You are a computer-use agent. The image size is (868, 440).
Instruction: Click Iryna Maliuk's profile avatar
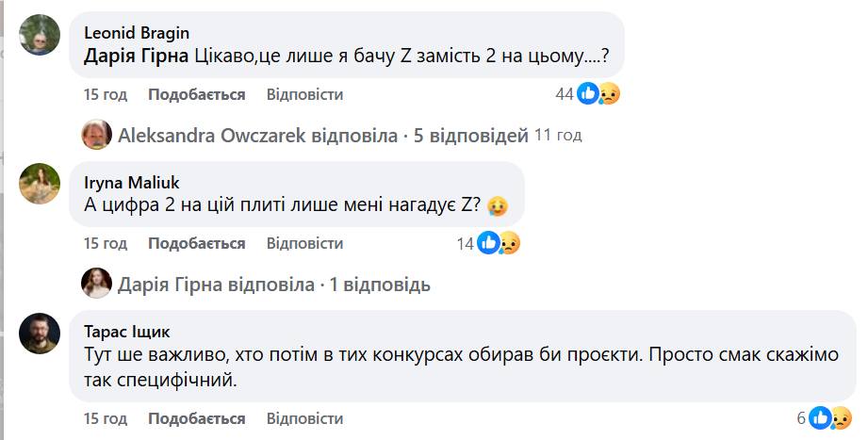click(38, 183)
